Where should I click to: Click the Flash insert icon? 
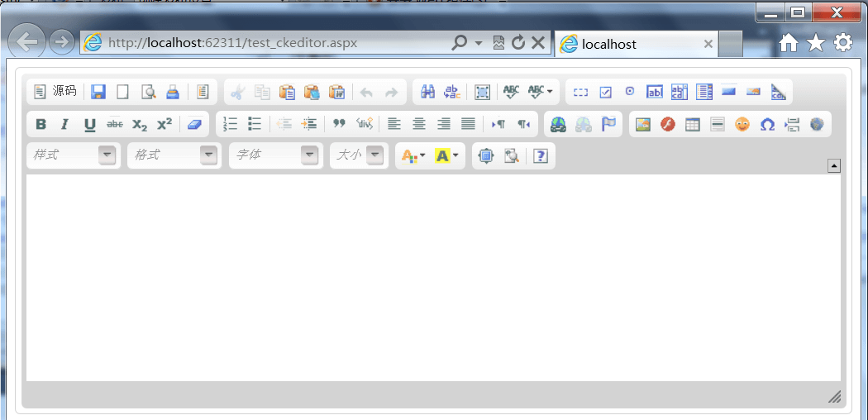668,124
